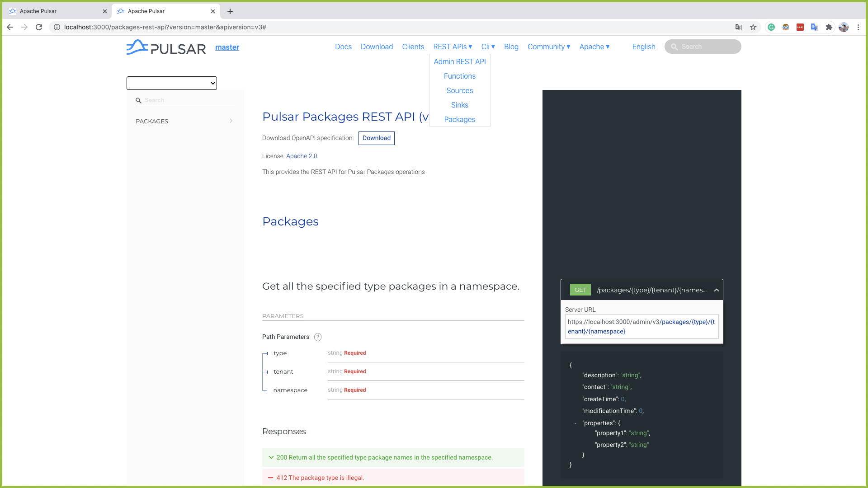Bookmark page with the star icon
Viewport: 868px width, 488px height.
pyautogui.click(x=753, y=27)
